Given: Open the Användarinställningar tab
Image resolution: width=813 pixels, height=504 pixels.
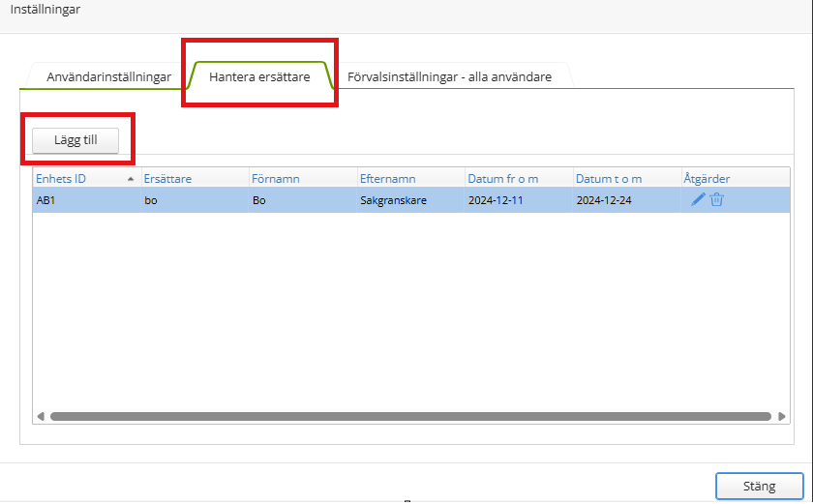Looking at the screenshot, I should coord(108,76).
